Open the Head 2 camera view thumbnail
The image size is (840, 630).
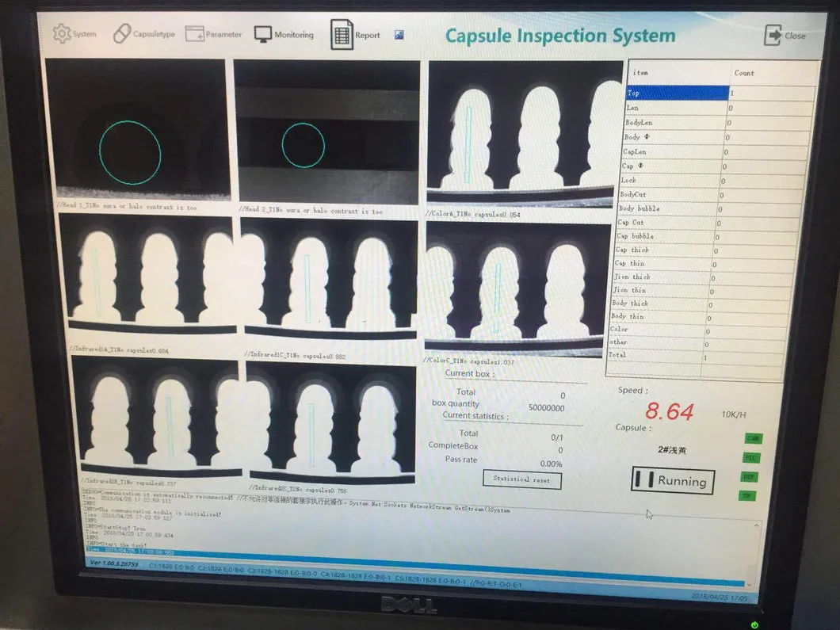[326, 132]
